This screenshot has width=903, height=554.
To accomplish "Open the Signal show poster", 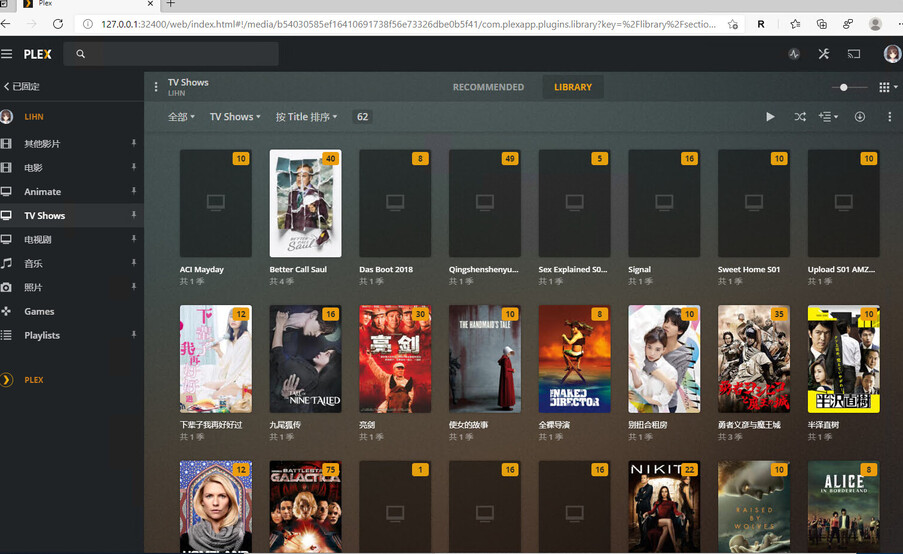I will pos(664,203).
